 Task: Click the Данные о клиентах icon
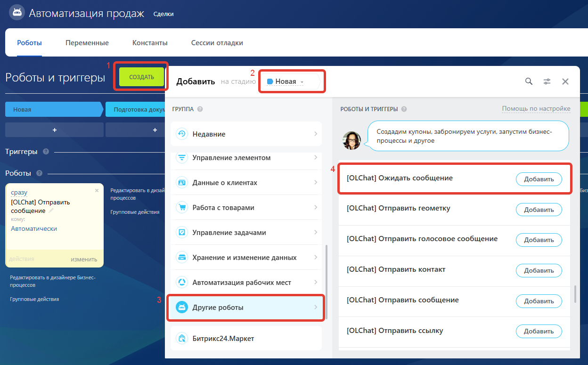pos(181,182)
